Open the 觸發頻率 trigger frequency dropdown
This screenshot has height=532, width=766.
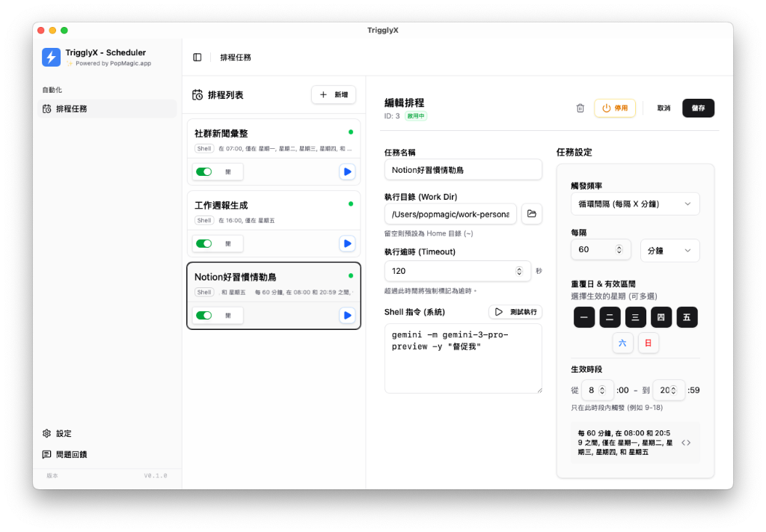pyautogui.click(x=635, y=204)
